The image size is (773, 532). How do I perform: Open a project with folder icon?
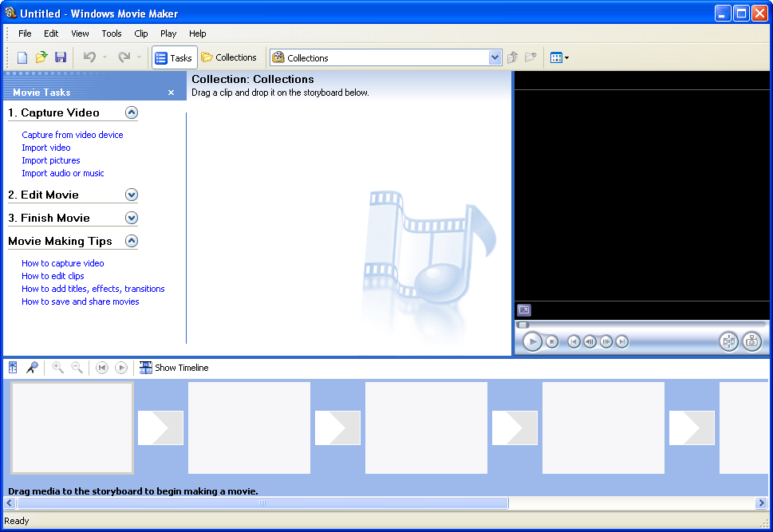pyautogui.click(x=41, y=57)
